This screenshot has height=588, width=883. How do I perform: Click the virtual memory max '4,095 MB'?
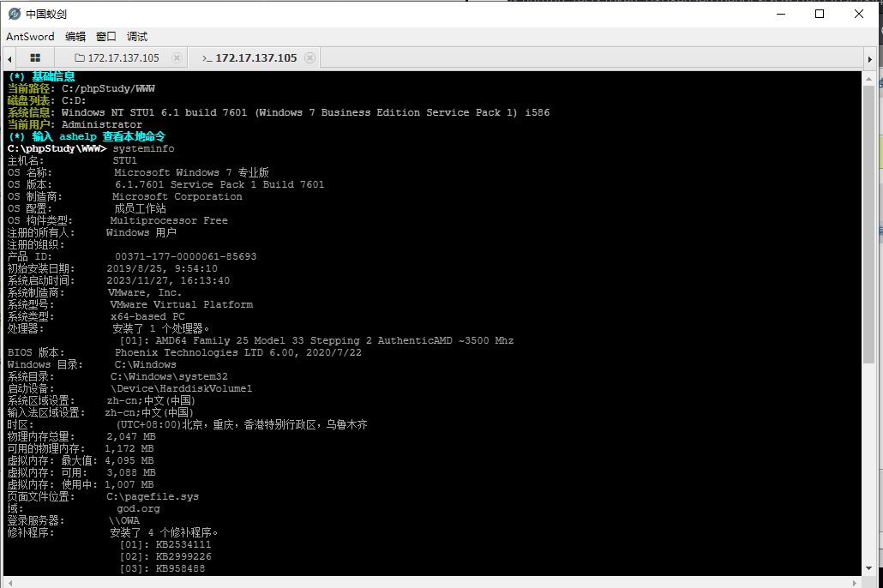(x=129, y=460)
